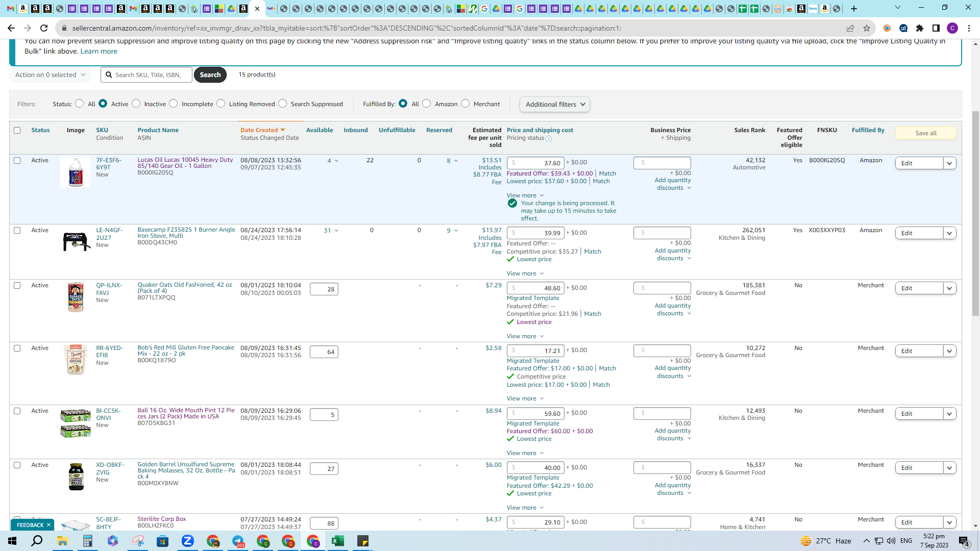The height and width of the screenshot is (551, 980).
Task: Filter by Inactive status
Action: [136, 104]
